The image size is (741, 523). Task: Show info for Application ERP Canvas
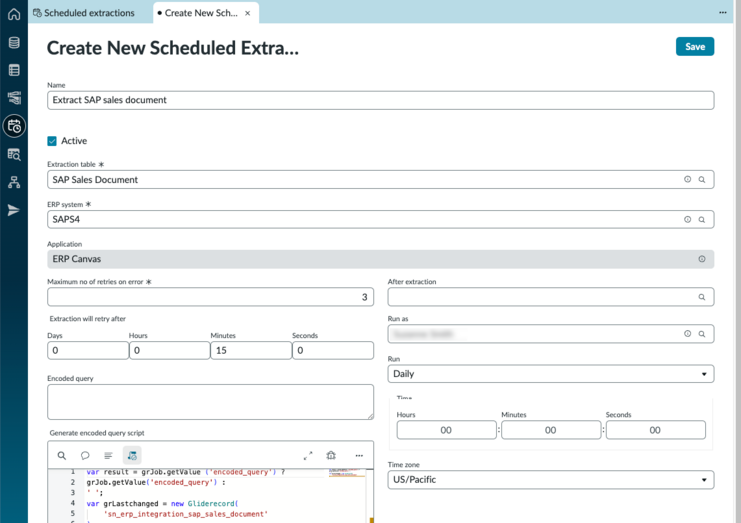click(x=702, y=259)
